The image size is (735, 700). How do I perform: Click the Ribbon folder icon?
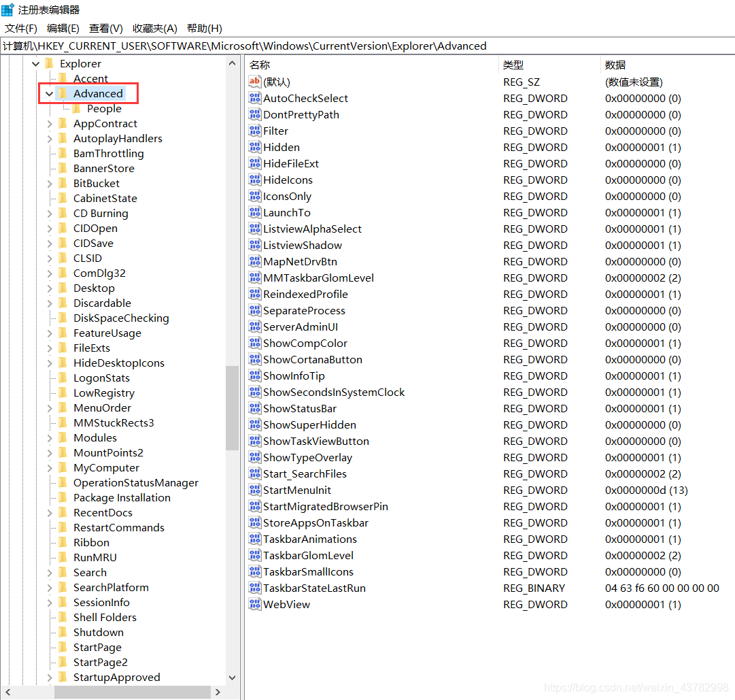(x=63, y=542)
